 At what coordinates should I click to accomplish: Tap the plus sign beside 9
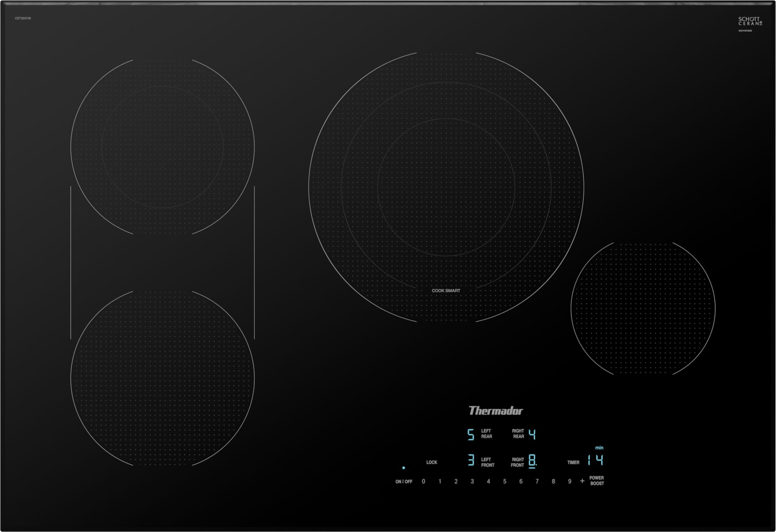pos(582,481)
